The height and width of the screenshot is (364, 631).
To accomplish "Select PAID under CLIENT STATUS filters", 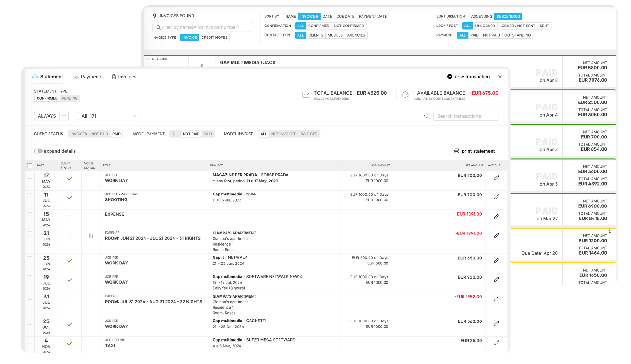I will [116, 134].
